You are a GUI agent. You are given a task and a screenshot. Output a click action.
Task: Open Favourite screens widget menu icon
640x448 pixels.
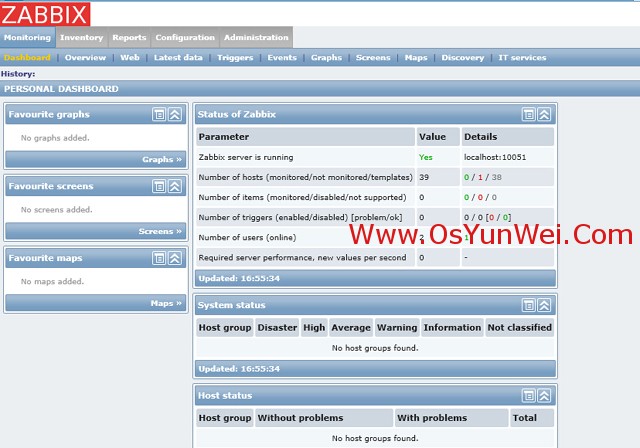(x=159, y=187)
